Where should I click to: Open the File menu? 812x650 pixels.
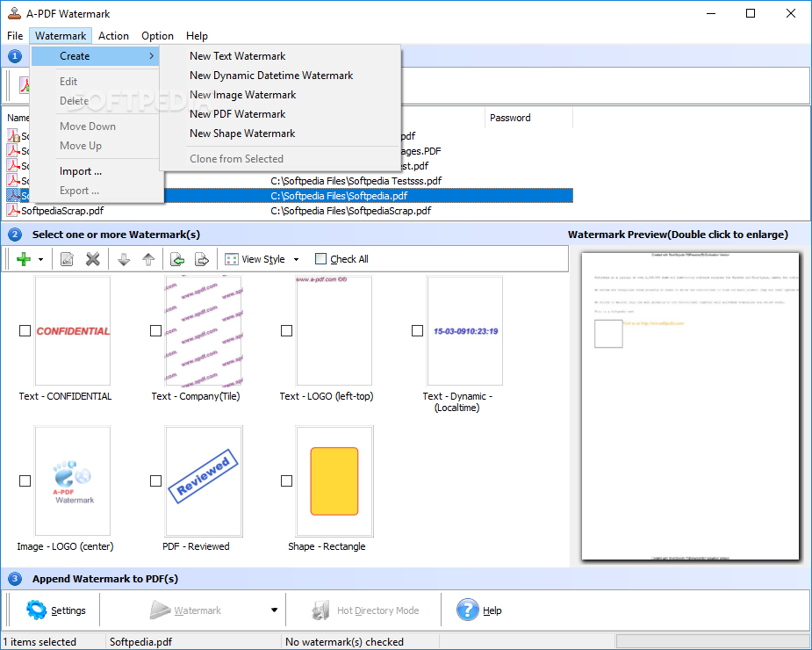coord(15,36)
